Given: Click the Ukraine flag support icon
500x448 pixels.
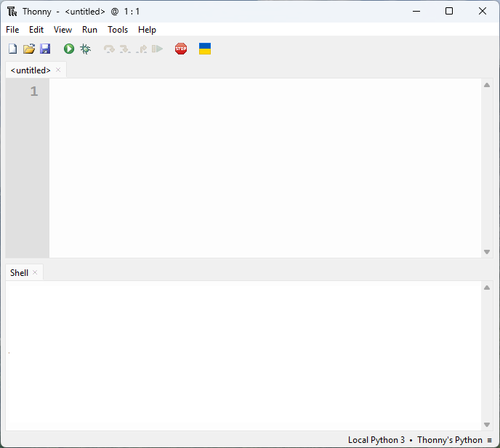Looking at the screenshot, I should (205, 49).
